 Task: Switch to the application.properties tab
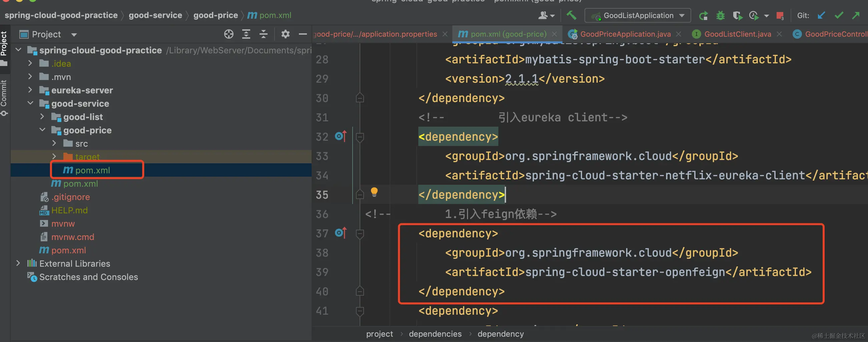375,34
